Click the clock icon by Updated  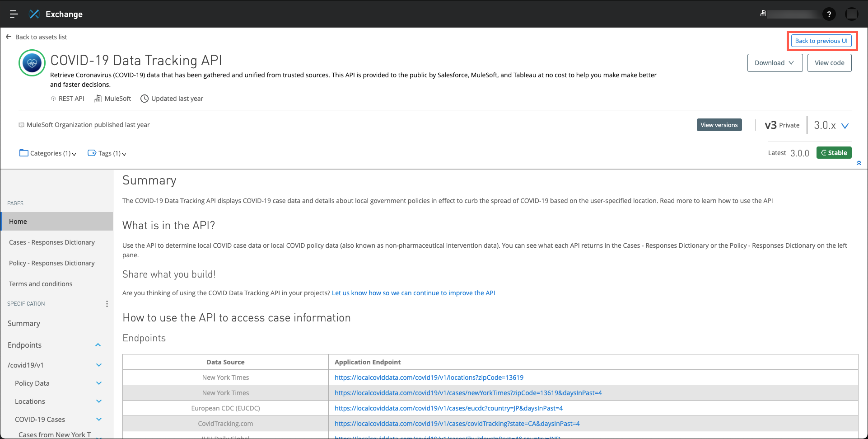pyautogui.click(x=145, y=99)
